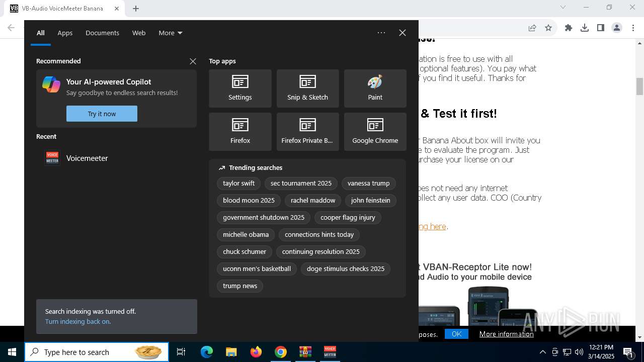This screenshot has height=362, width=644.
Task: Open Chrome extensions puzzle icon
Action: pyautogui.click(x=569, y=28)
